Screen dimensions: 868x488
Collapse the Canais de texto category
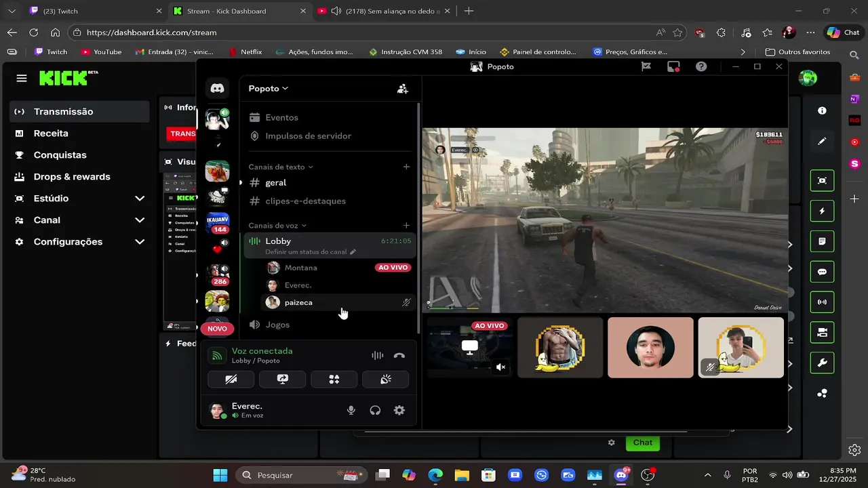[x=281, y=167]
